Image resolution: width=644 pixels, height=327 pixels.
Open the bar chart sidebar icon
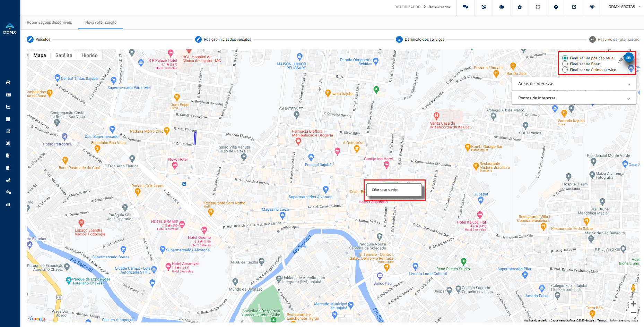pyautogui.click(x=8, y=204)
